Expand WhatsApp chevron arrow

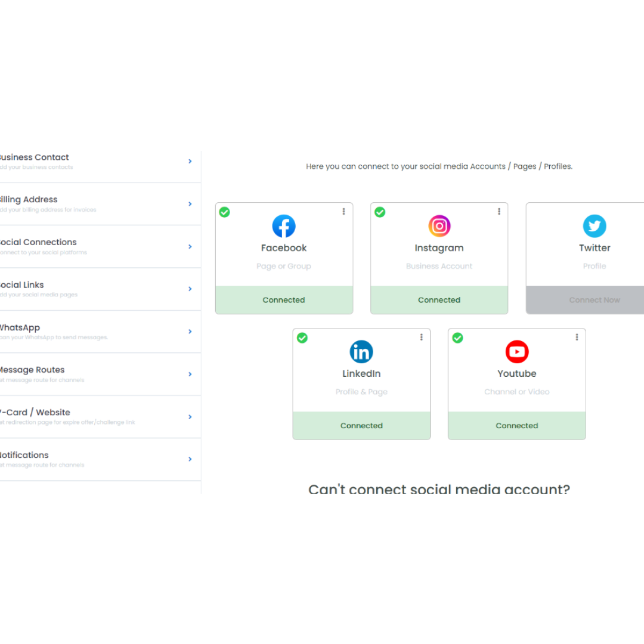click(x=190, y=332)
